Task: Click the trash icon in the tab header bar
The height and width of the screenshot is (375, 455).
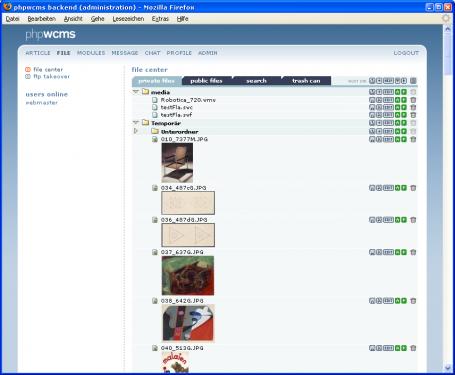Action: 413,81
